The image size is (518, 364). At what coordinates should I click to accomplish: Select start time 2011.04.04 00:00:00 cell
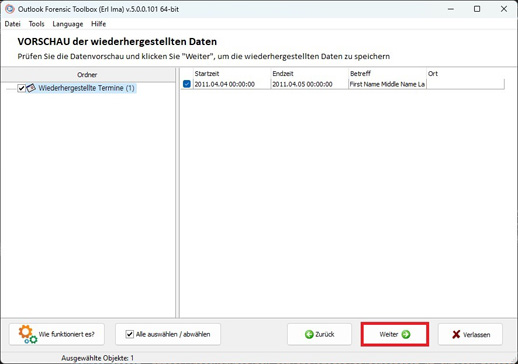coord(232,84)
